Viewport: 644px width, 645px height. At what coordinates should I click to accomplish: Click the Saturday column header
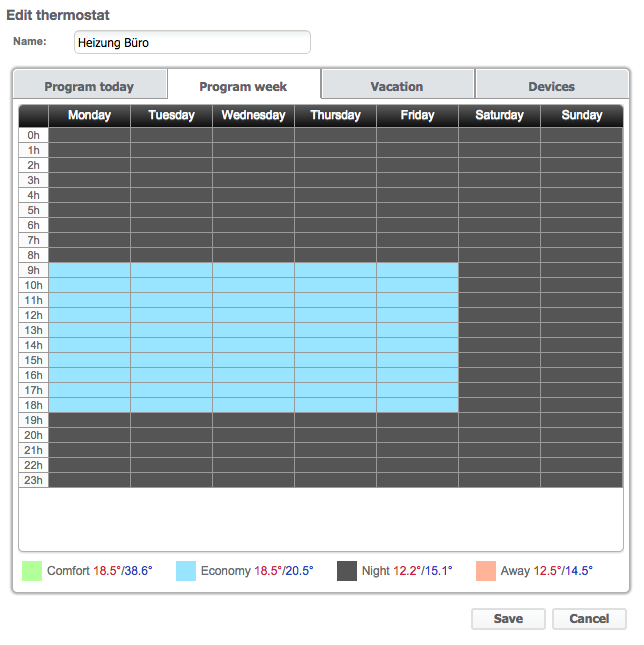click(499, 115)
